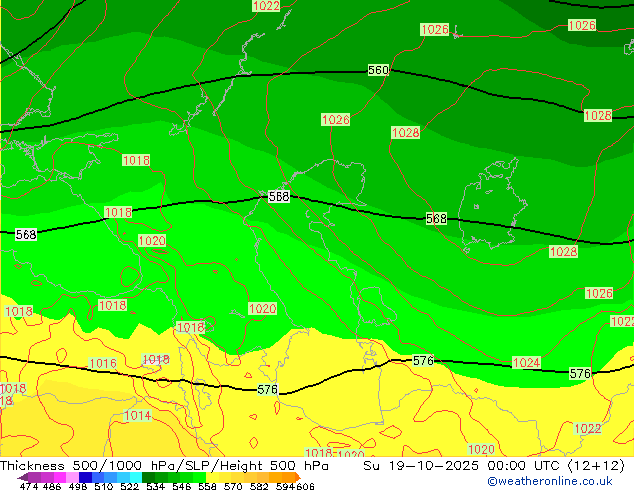Click the 1024 isobar label
Viewport: 634px width, 490px height.
[x=526, y=362]
